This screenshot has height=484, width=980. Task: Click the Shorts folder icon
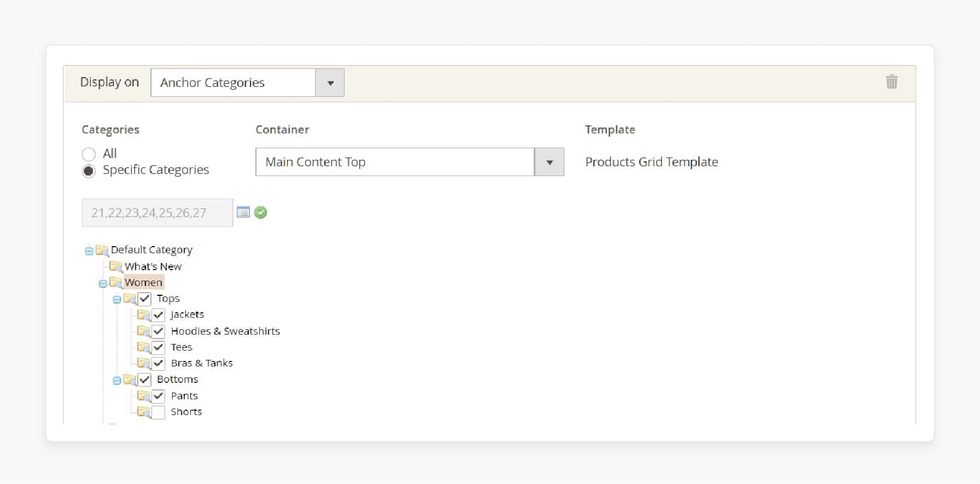click(x=144, y=411)
